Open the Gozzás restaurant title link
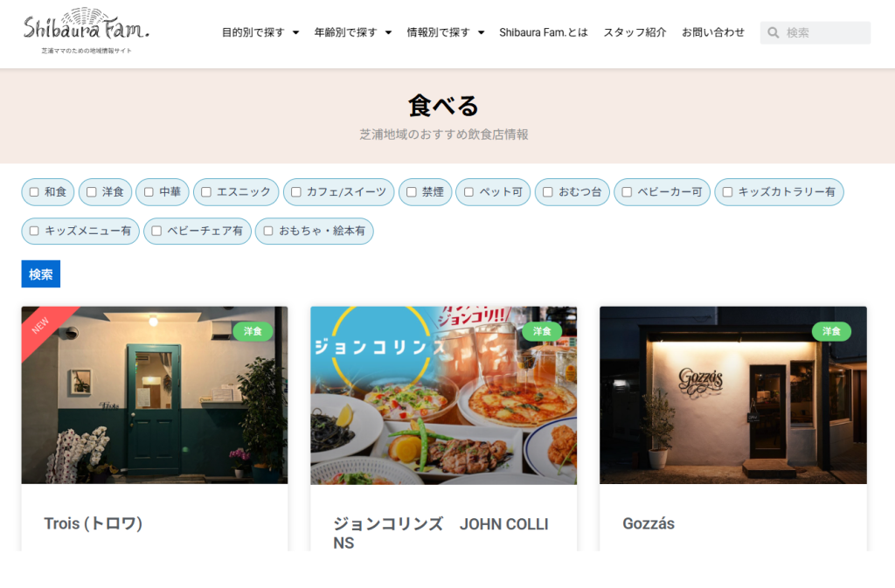 [x=648, y=523]
